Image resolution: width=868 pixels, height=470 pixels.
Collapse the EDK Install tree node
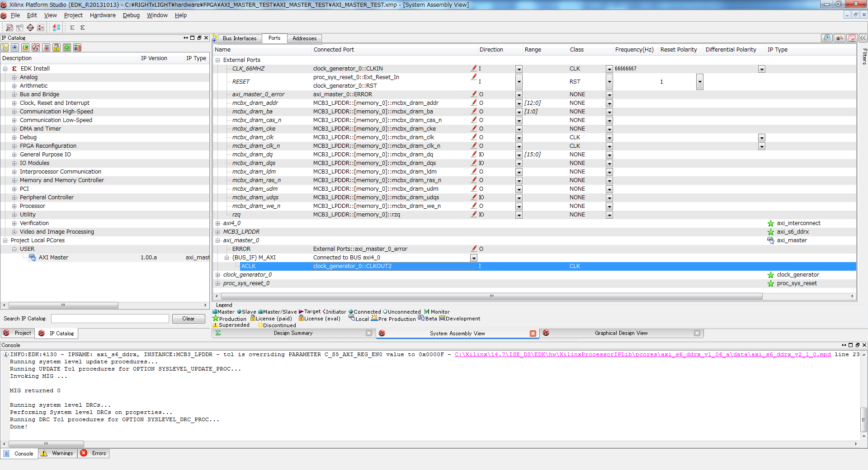[x=5, y=69]
